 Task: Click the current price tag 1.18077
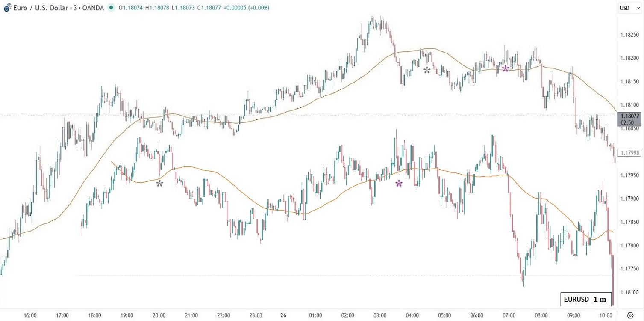click(629, 119)
